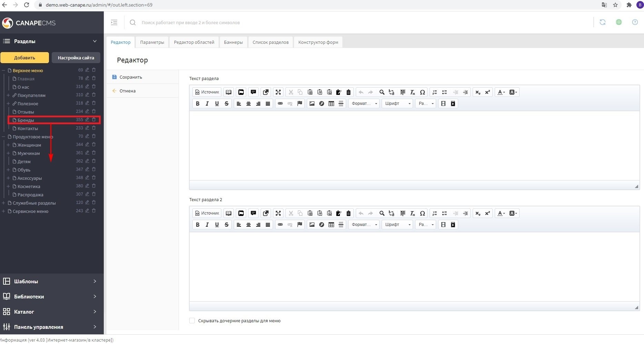This screenshot has height=344, width=644.
Task: Open the Баннеры tab
Action: [233, 42]
